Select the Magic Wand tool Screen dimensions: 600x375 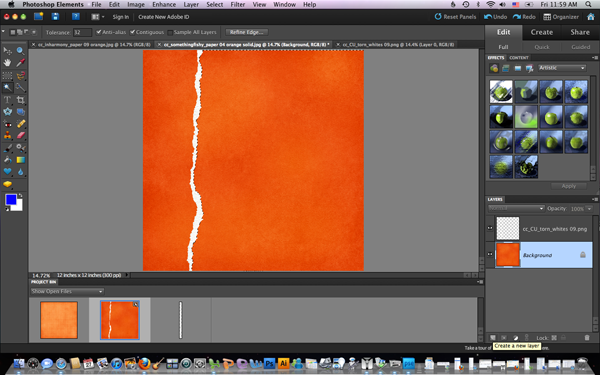[x=7, y=88]
